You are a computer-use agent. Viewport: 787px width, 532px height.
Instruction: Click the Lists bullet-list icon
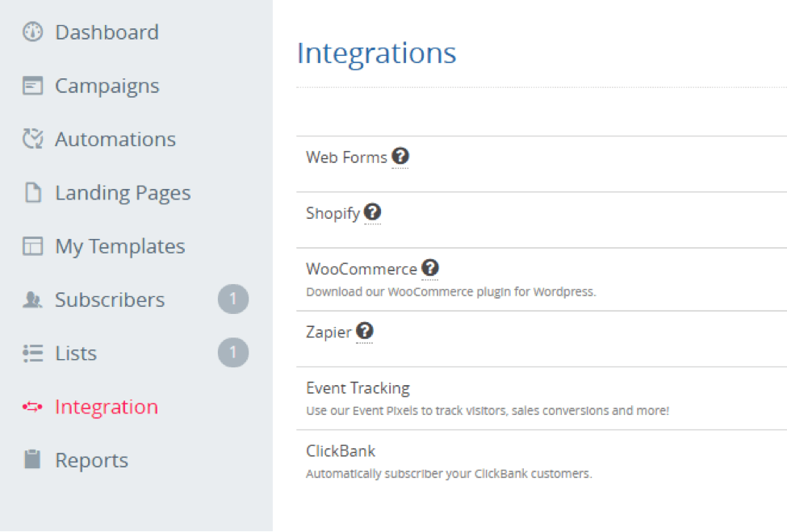pos(32,354)
